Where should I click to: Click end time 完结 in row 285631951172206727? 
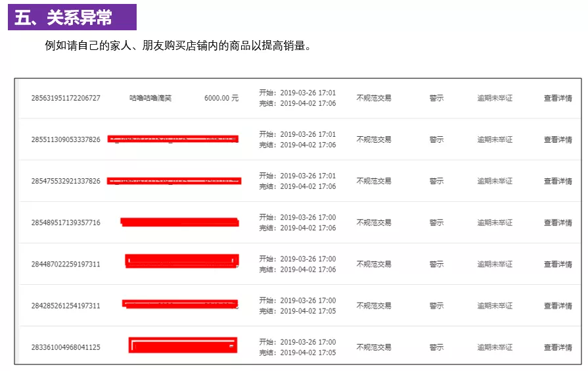298,103
